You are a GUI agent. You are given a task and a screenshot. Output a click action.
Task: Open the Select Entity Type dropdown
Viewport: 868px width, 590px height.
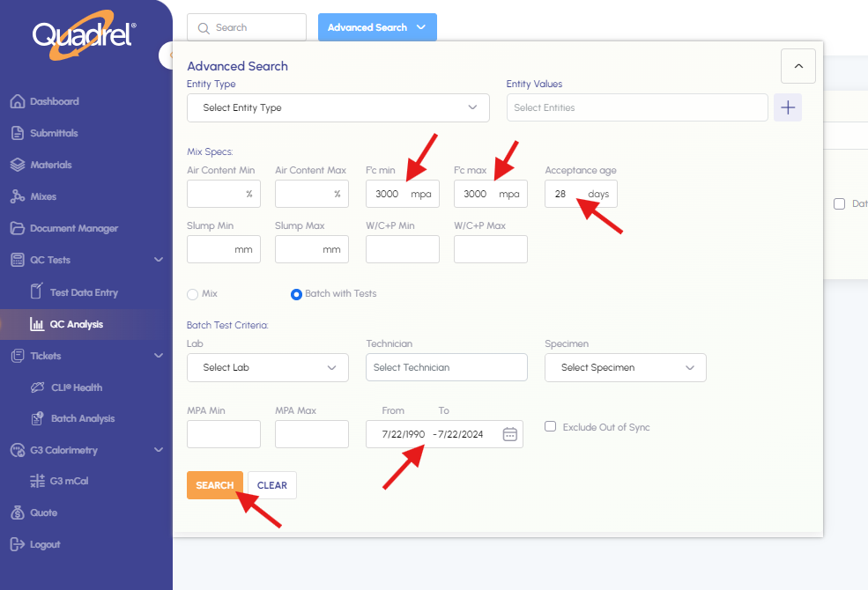click(338, 107)
